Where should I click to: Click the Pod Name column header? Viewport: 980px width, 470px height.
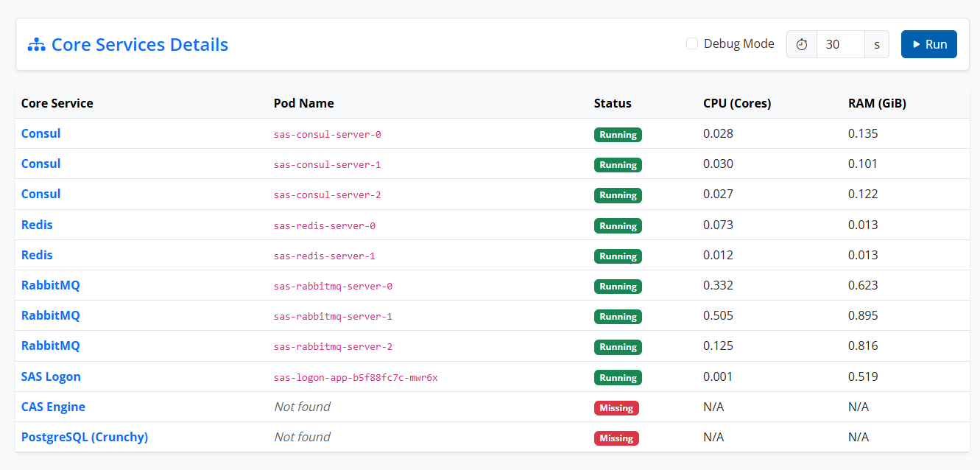(303, 103)
